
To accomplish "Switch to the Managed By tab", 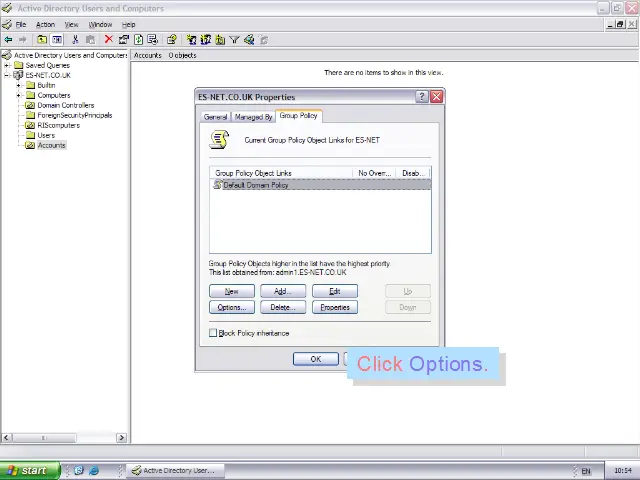I will tap(253, 117).
